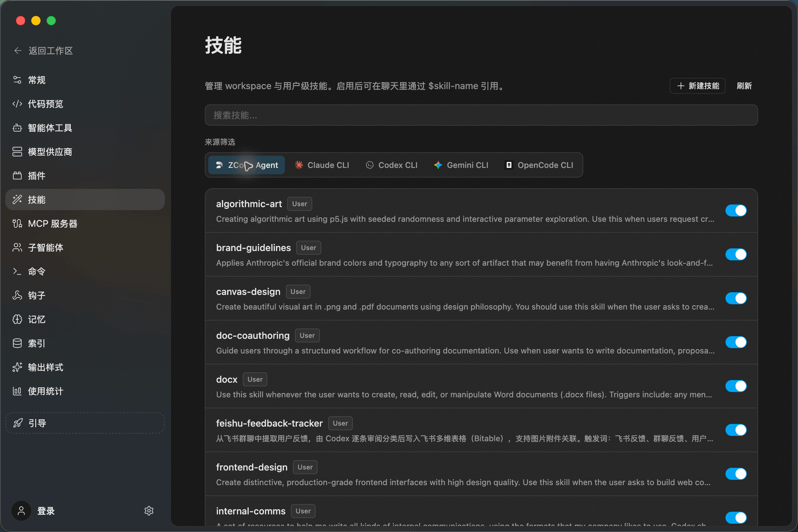
Task: Click the ZCode Agent logo icon
Action: coord(219,165)
